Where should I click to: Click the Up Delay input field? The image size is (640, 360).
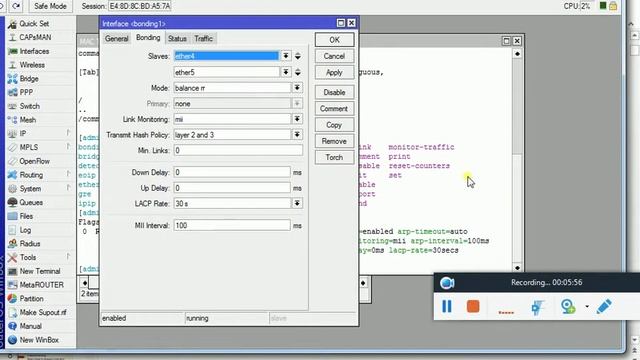point(232,188)
